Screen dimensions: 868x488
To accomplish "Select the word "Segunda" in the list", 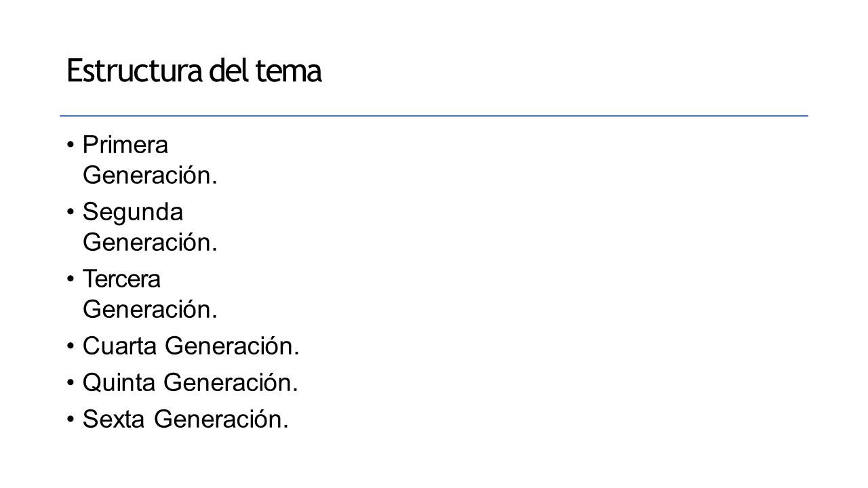I will tap(132, 213).
